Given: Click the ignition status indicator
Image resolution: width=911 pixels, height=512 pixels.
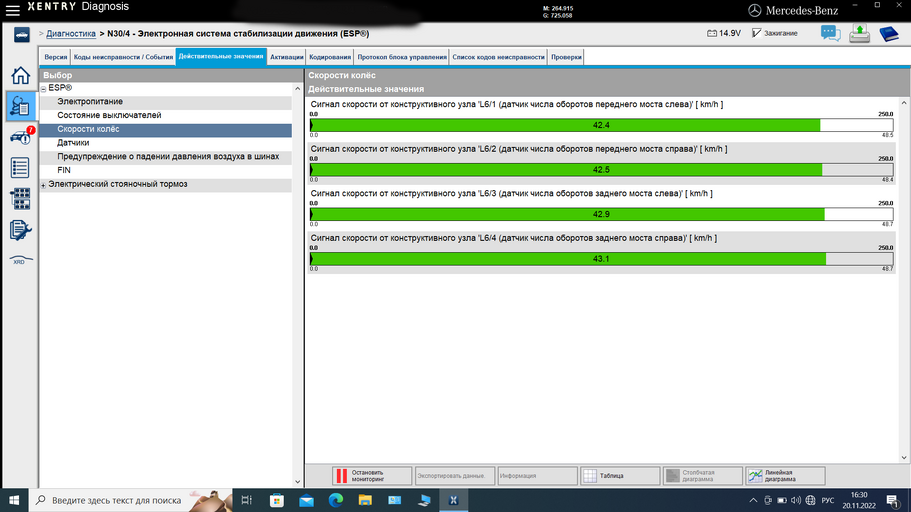Looking at the screenshot, I should [774, 33].
